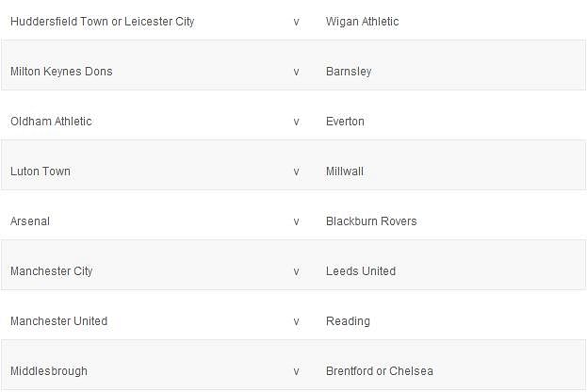Click the "v" in the Oldham Athletic row

click(x=296, y=121)
